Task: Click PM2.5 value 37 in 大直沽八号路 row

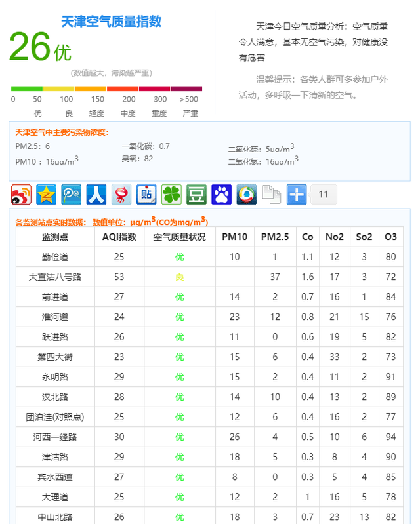Action: tap(275, 277)
